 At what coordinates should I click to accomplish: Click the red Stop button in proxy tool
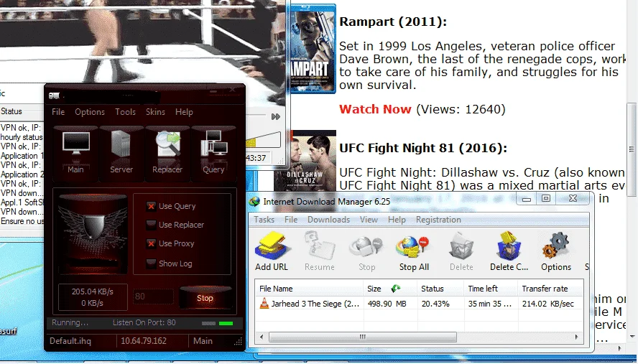point(205,297)
